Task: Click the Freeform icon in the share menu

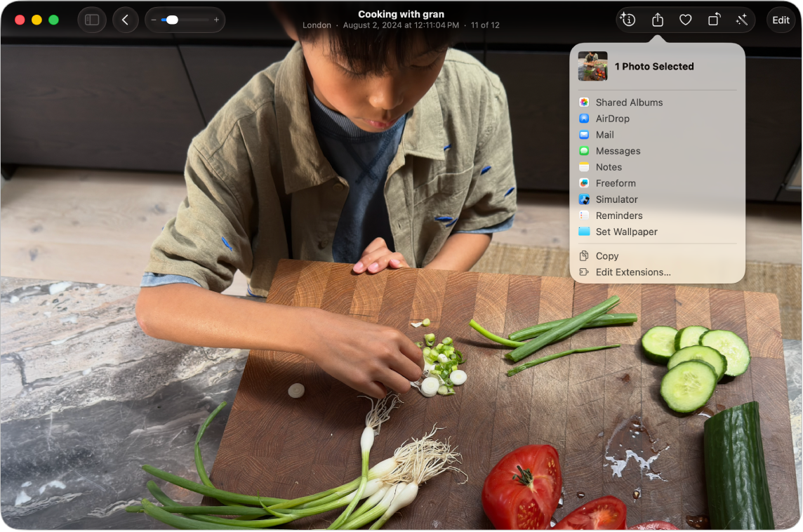Action: 584,182
